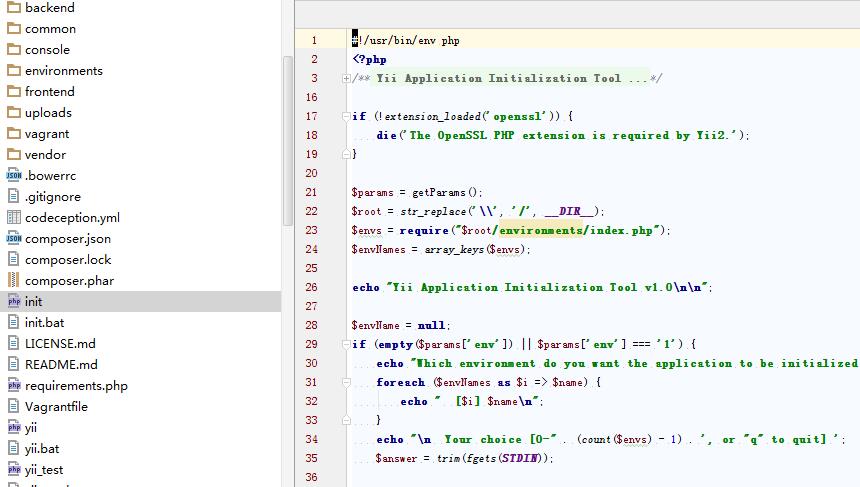Viewport: 860px width, 487px height.
Task: Select the frontend folder in the tree
Action: coord(49,92)
